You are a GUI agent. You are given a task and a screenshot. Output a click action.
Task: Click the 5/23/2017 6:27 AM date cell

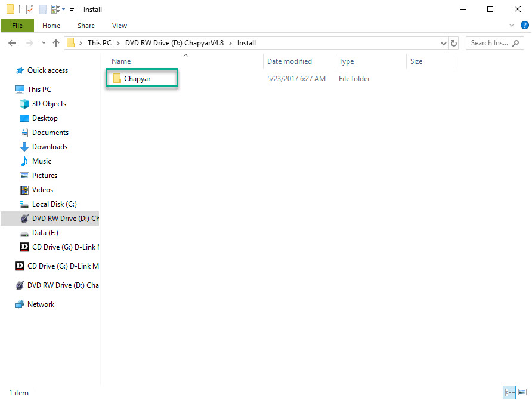(296, 79)
